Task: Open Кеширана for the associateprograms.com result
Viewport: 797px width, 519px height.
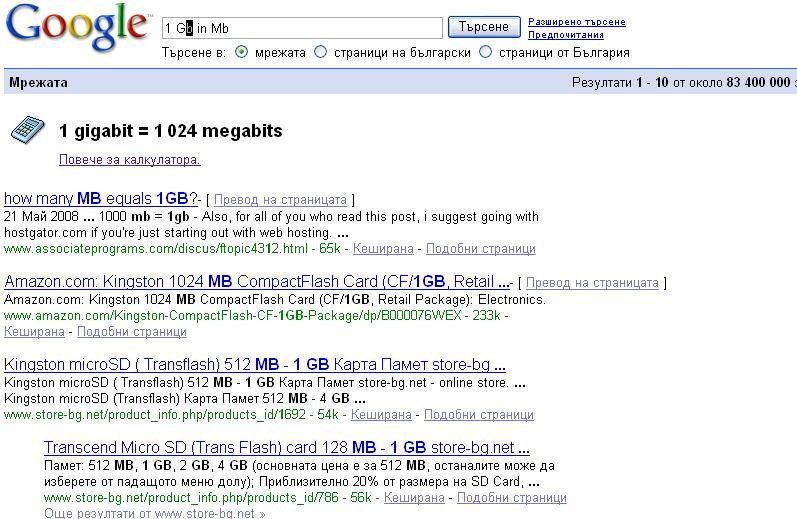Action: click(383, 249)
